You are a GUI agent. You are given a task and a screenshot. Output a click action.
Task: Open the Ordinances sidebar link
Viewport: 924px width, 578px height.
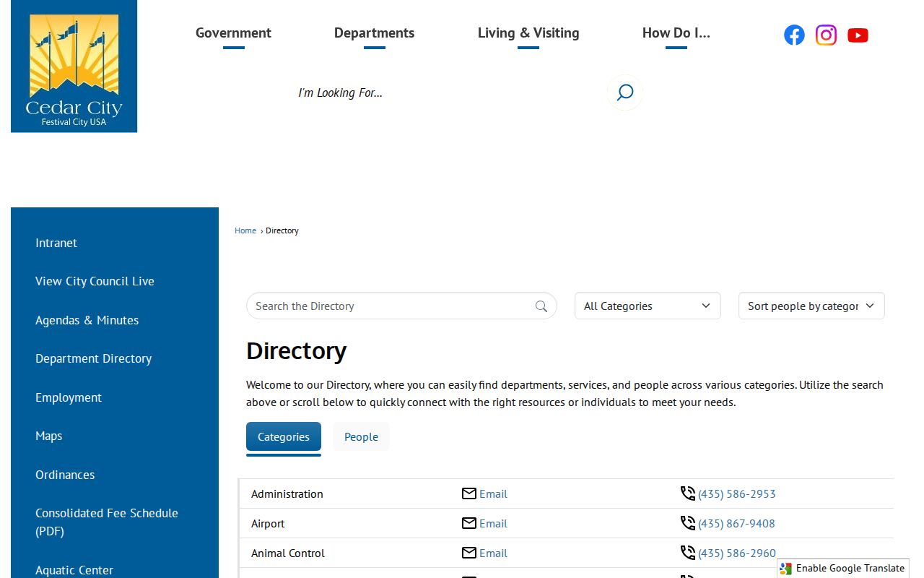[x=65, y=475]
